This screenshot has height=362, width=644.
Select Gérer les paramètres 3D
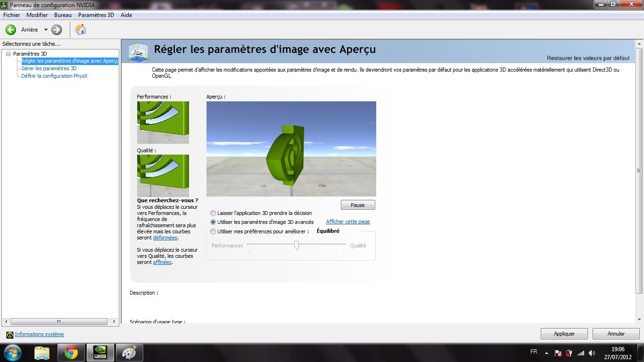(49, 68)
